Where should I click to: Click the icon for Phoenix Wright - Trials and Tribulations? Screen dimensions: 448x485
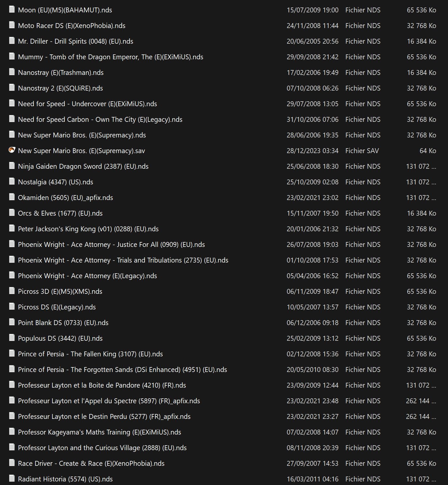click(x=12, y=260)
